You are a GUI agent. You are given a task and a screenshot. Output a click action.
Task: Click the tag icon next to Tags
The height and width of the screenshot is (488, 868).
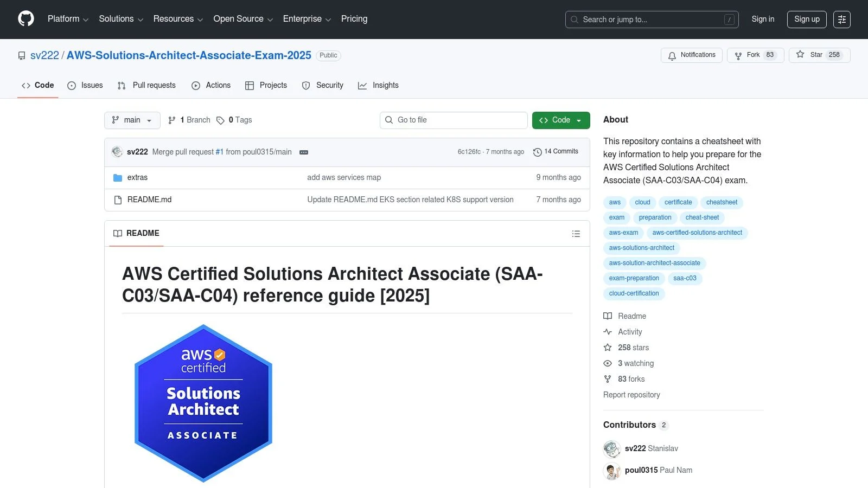tap(220, 120)
